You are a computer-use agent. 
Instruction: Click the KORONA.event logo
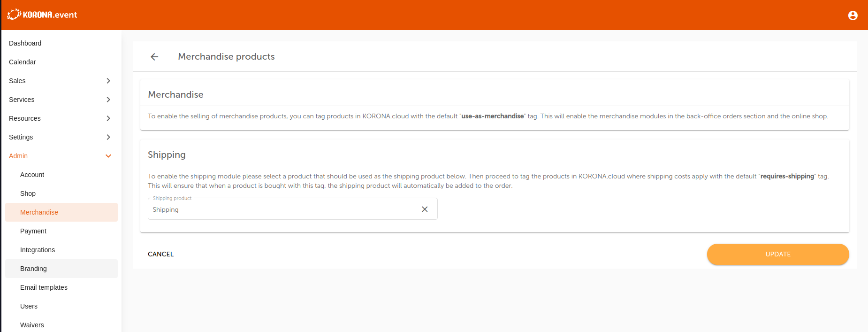coord(42,15)
